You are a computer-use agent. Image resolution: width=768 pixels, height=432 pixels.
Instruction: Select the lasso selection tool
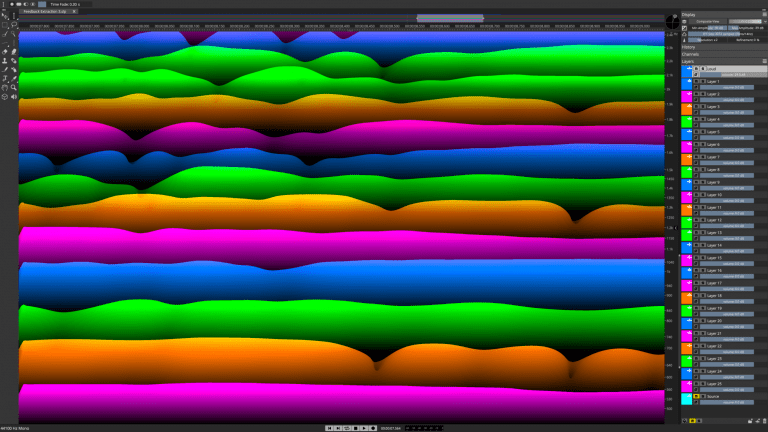pos(14,25)
